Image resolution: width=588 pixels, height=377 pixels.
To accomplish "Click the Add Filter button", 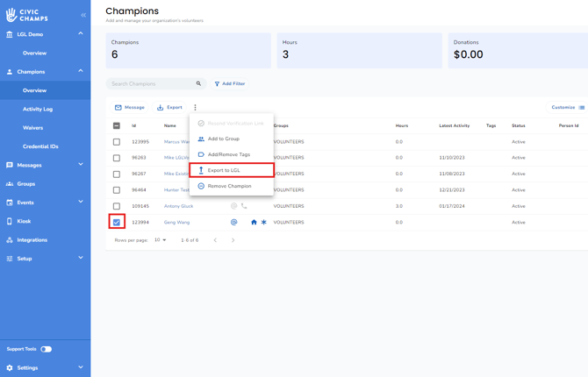I will 230,83.
